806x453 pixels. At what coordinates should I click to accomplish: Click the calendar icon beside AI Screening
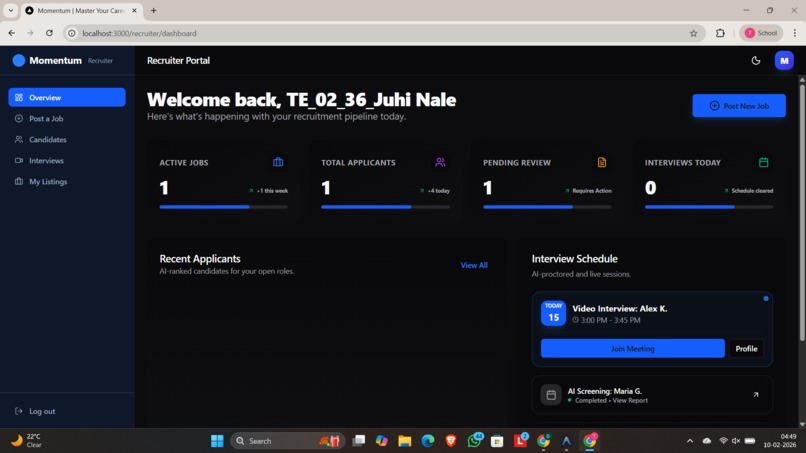click(551, 395)
